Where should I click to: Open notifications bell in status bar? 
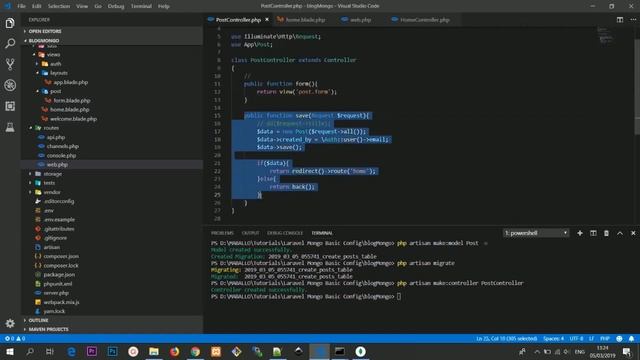[x=631, y=339]
